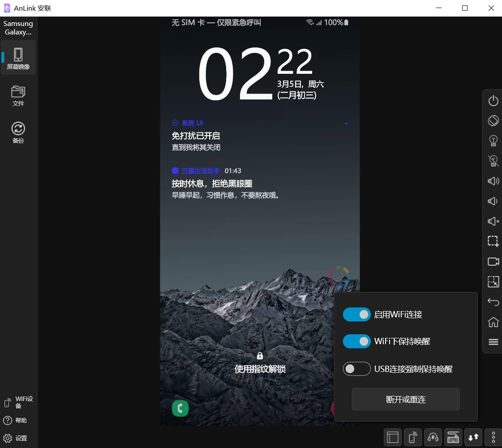
Task: Open the Files (文件) section
Action: 18,96
